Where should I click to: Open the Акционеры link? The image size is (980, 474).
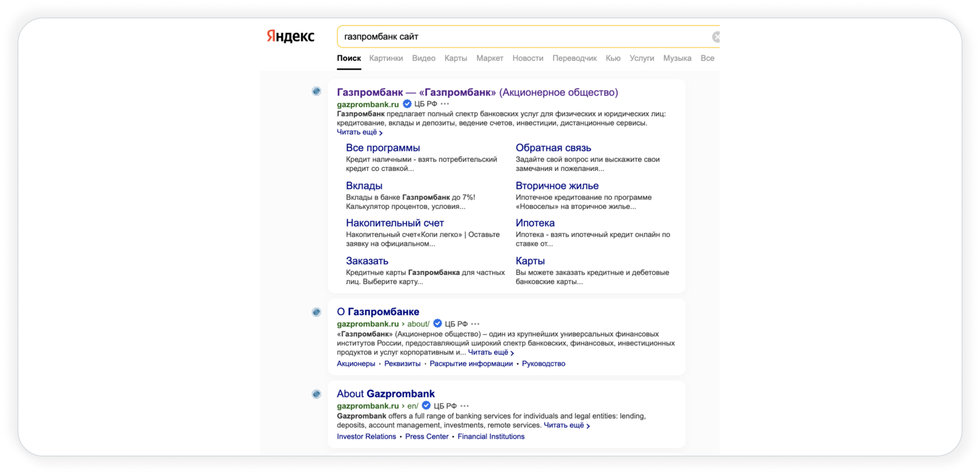coord(356,364)
